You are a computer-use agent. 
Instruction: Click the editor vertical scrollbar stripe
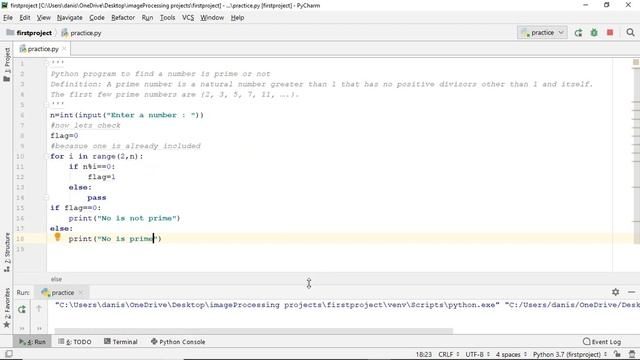636,155
